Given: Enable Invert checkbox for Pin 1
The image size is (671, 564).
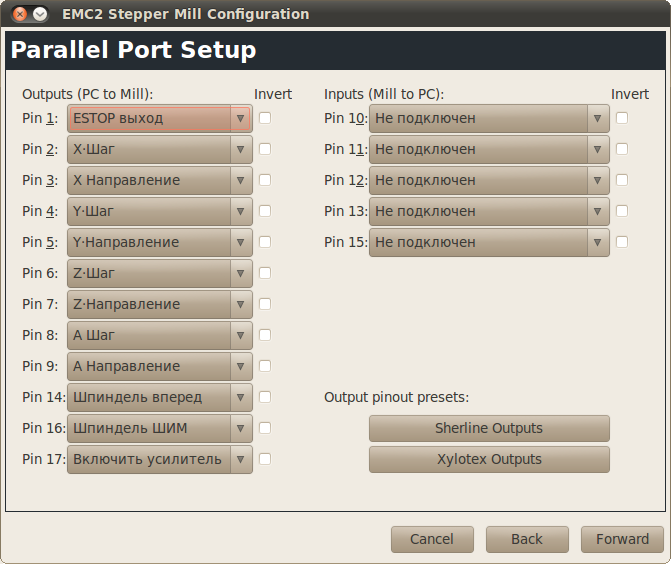Looking at the screenshot, I should click(x=265, y=118).
